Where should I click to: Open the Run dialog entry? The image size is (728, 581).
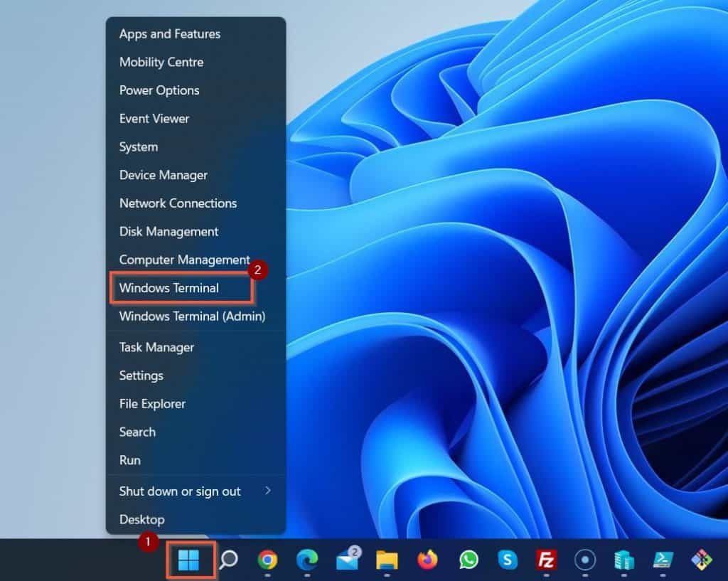click(x=196, y=460)
